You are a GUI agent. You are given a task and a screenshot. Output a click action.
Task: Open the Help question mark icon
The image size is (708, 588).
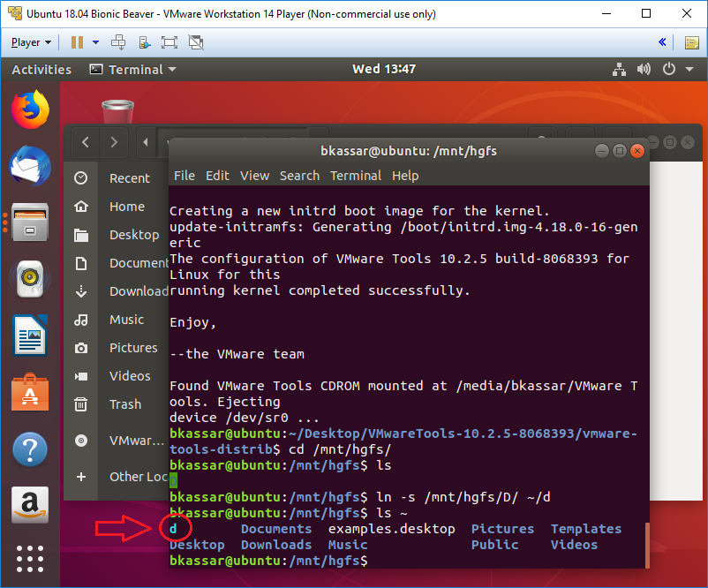coord(30,449)
